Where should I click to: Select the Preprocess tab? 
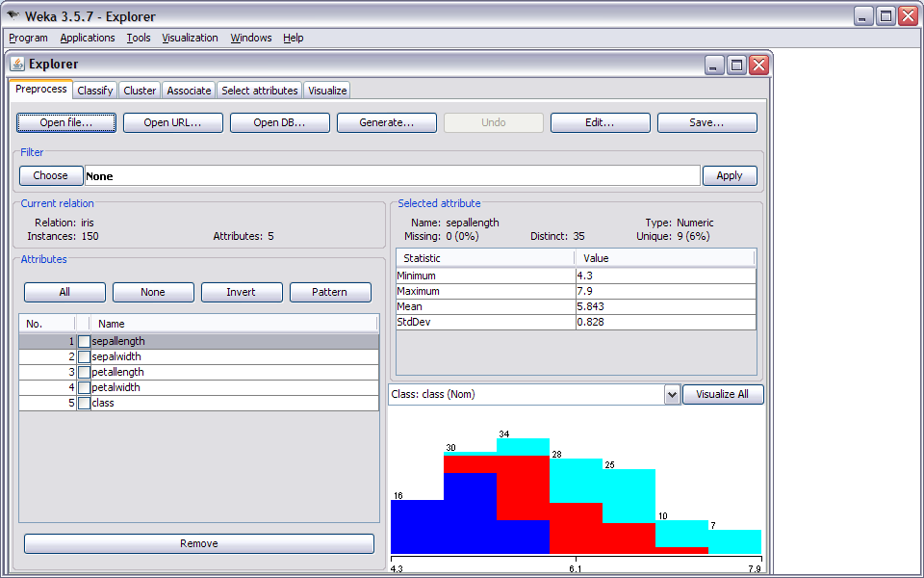coord(41,89)
